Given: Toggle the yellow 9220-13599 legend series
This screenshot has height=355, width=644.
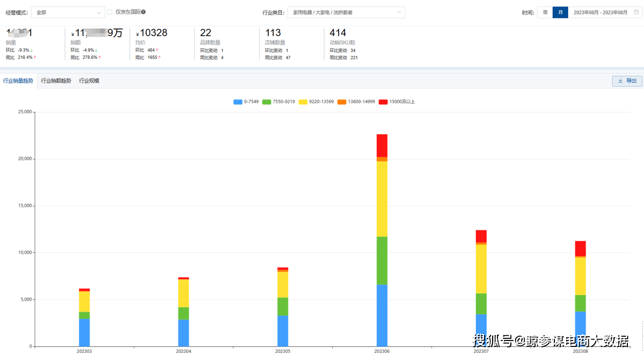Looking at the screenshot, I should 303,102.
